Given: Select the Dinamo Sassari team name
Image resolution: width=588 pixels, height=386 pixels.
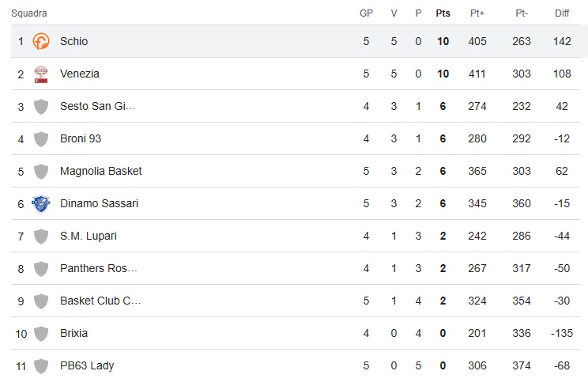Looking at the screenshot, I should click(x=99, y=203).
